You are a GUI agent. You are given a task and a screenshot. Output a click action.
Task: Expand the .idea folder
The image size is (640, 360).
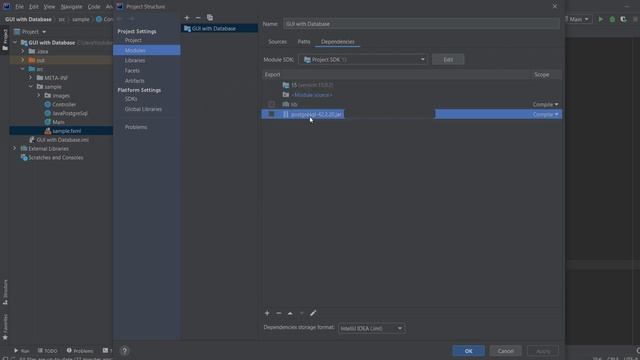pos(23,51)
